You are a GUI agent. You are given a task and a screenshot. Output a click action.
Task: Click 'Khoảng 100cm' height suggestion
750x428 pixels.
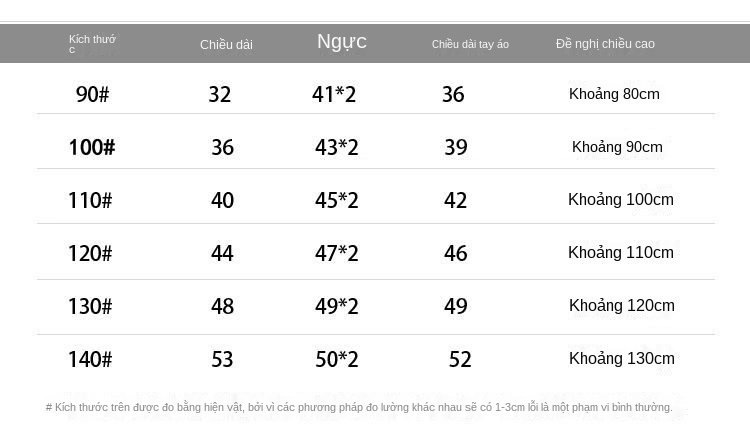coord(620,200)
